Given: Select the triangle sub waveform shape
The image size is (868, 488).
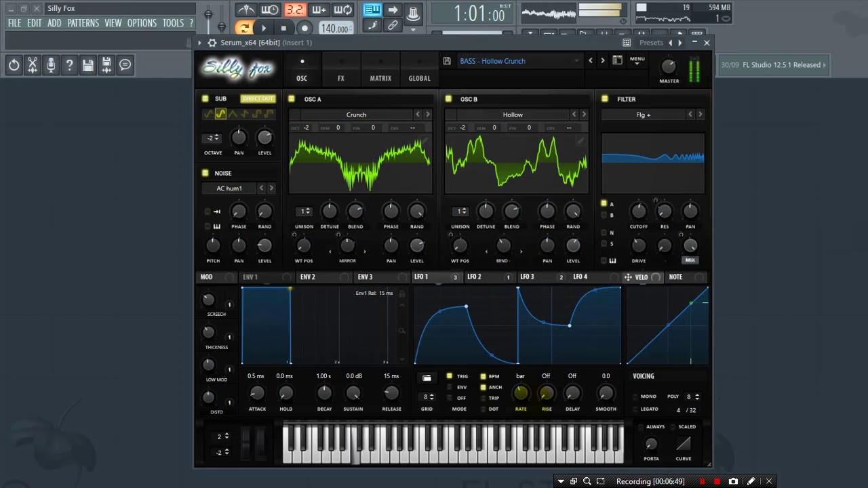Looking at the screenshot, I should coord(233,114).
